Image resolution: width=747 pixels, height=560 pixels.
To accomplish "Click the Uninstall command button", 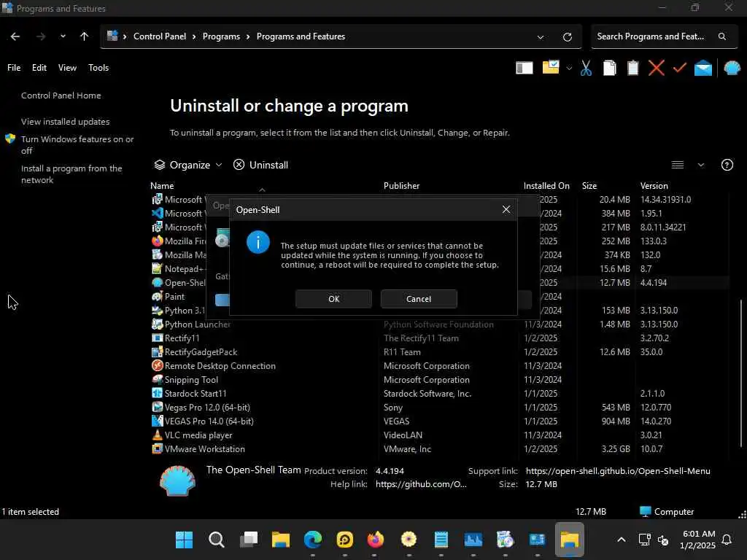I will [260, 165].
